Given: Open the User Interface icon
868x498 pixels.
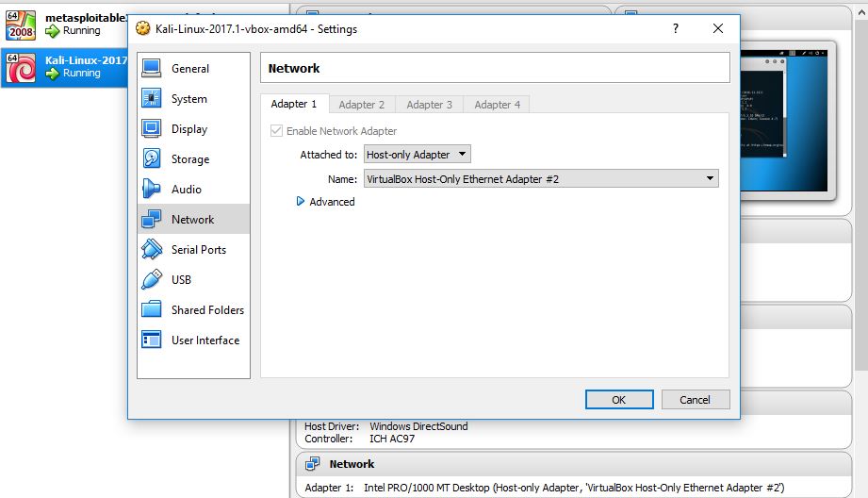Looking at the screenshot, I should click(151, 340).
